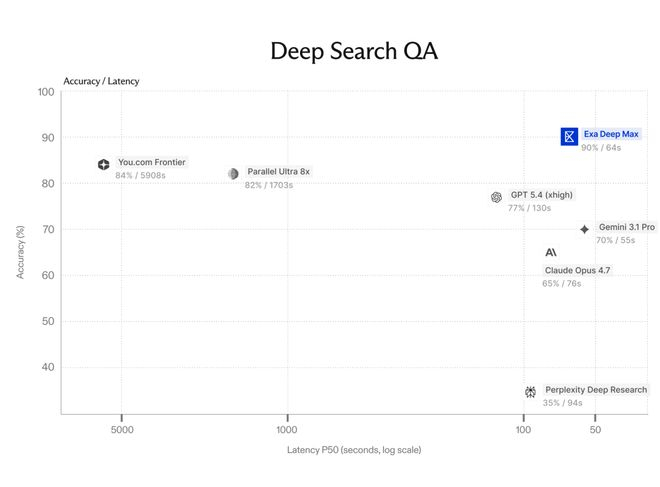Click the Latency P50 axis title
This screenshot has height=487, width=660.
pyautogui.click(x=354, y=450)
